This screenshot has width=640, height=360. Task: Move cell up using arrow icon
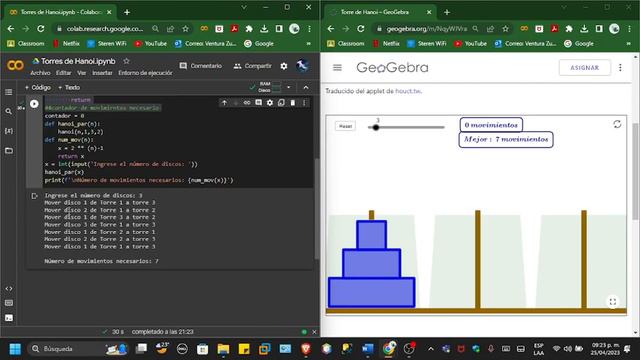click(x=224, y=103)
